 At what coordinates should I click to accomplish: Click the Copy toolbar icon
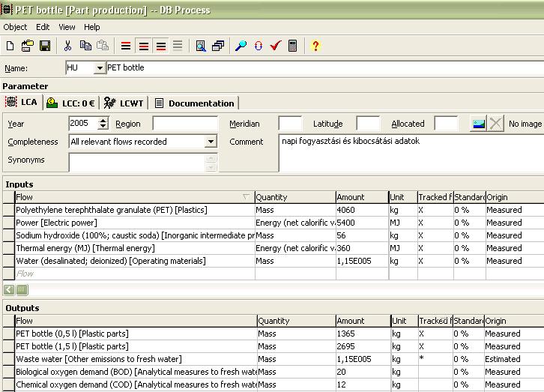point(85,46)
